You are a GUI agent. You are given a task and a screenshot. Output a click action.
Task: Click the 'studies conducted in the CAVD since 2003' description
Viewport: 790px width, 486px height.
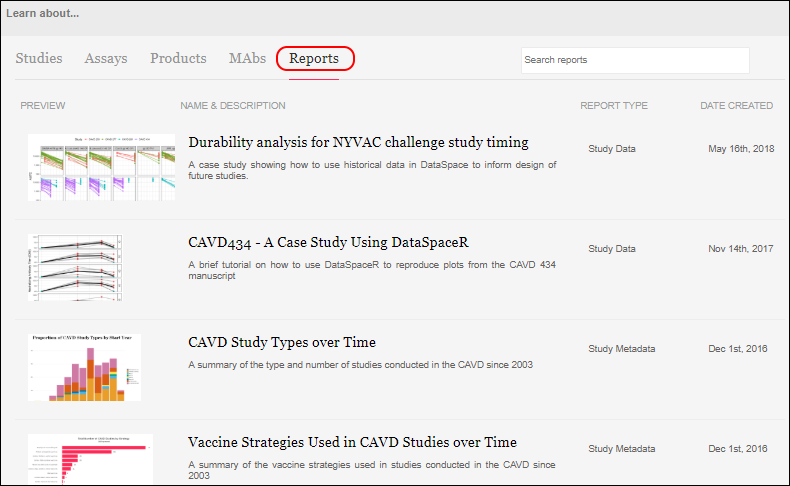pyautogui.click(x=360, y=365)
